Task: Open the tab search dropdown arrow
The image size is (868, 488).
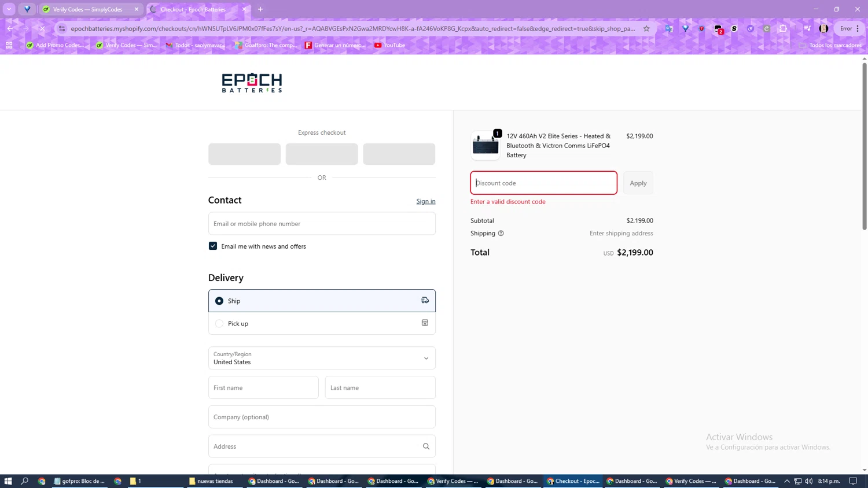Action: 9,9
